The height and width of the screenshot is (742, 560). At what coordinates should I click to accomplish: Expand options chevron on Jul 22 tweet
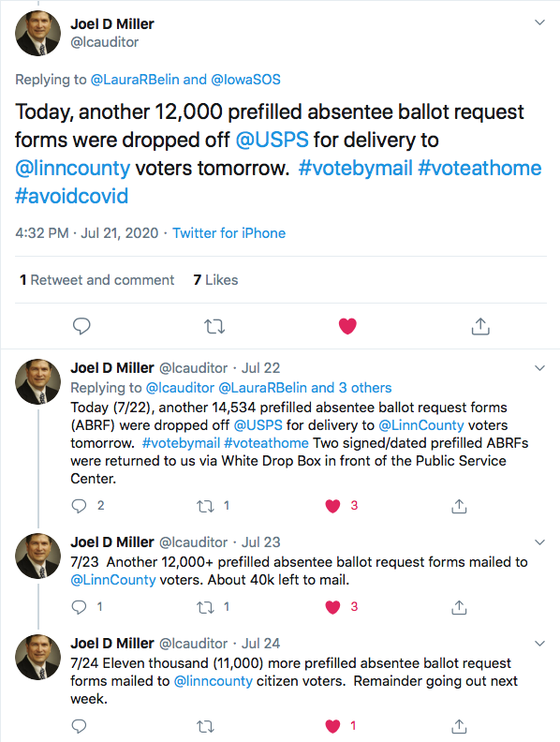click(539, 367)
